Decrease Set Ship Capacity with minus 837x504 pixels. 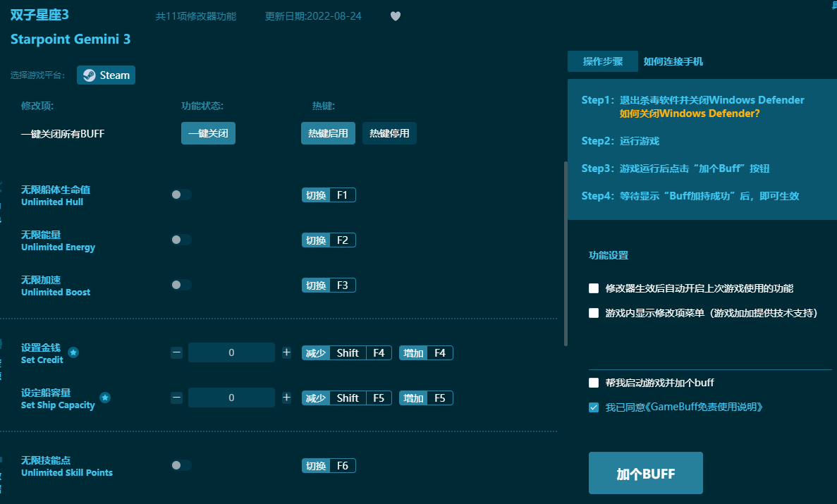pyautogui.click(x=177, y=398)
